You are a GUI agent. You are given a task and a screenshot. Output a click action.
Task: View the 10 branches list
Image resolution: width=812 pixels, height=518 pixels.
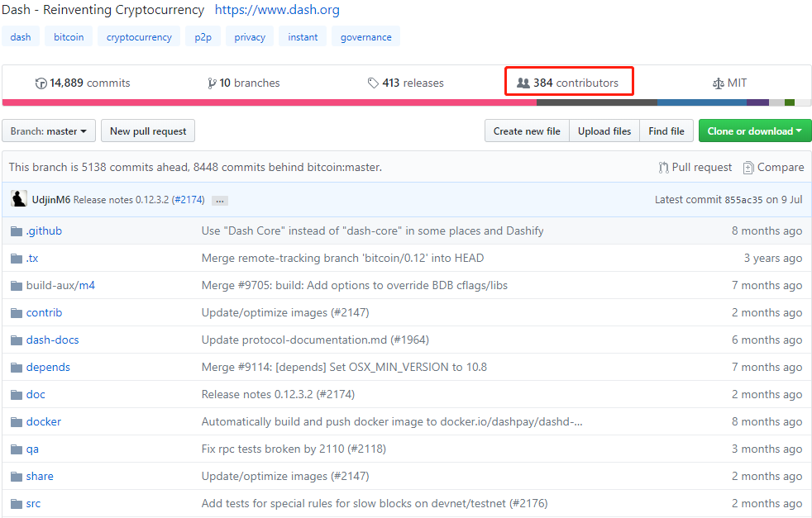244,83
